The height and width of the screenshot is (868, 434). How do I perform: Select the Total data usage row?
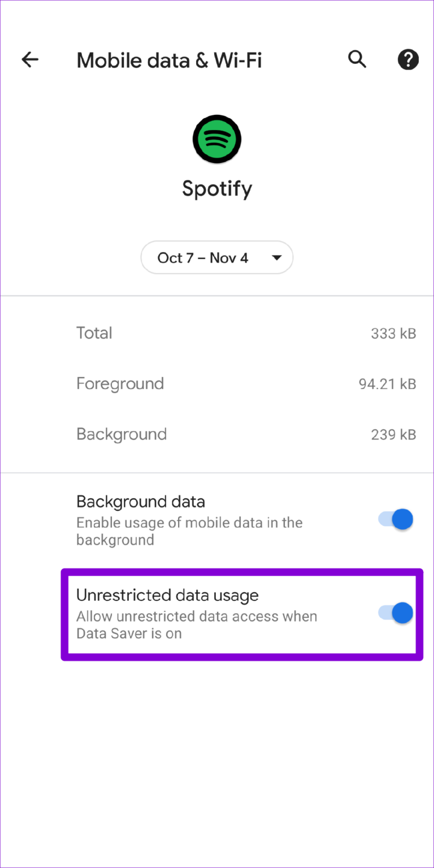[x=94, y=333]
